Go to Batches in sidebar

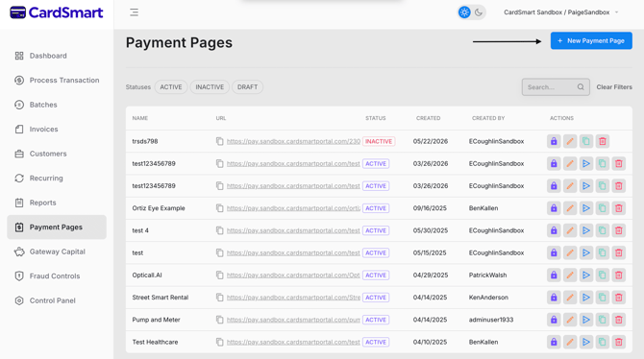coord(57,105)
